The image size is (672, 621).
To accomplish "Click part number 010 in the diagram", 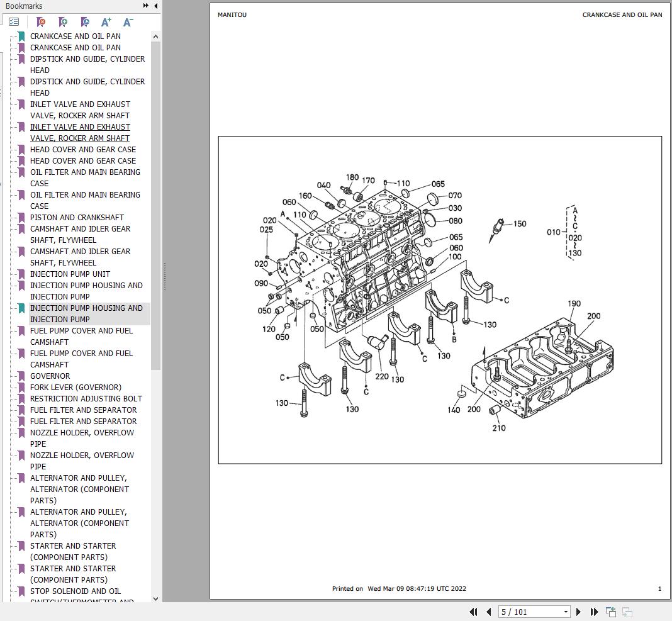I will tap(553, 232).
